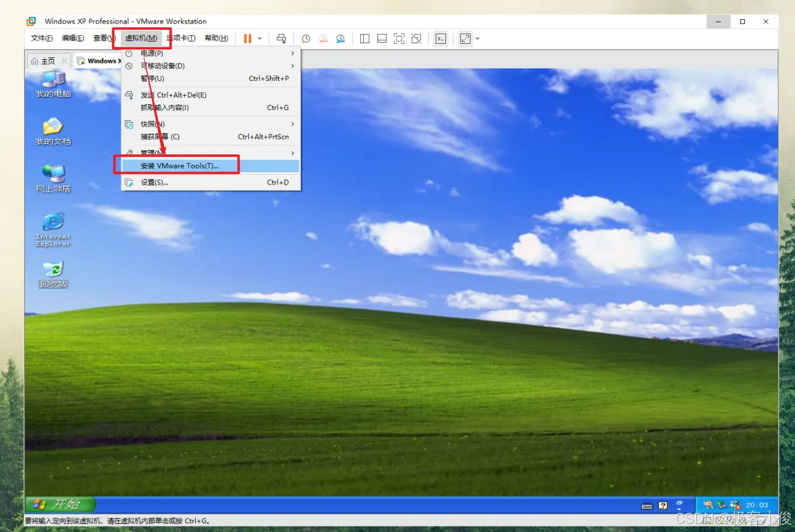Open the 帮助(H) menu

[216, 38]
